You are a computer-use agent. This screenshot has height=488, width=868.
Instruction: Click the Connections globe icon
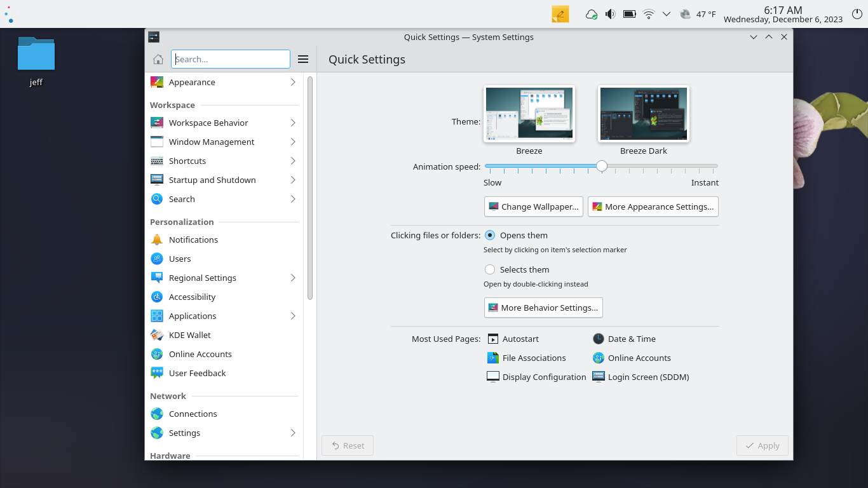click(x=157, y=414)
